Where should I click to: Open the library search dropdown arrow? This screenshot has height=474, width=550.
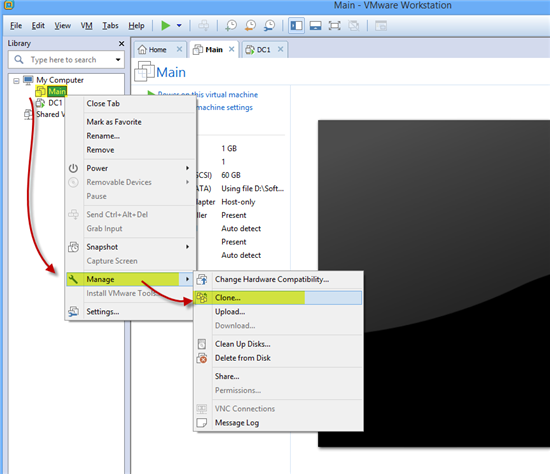tap(118, 60)
